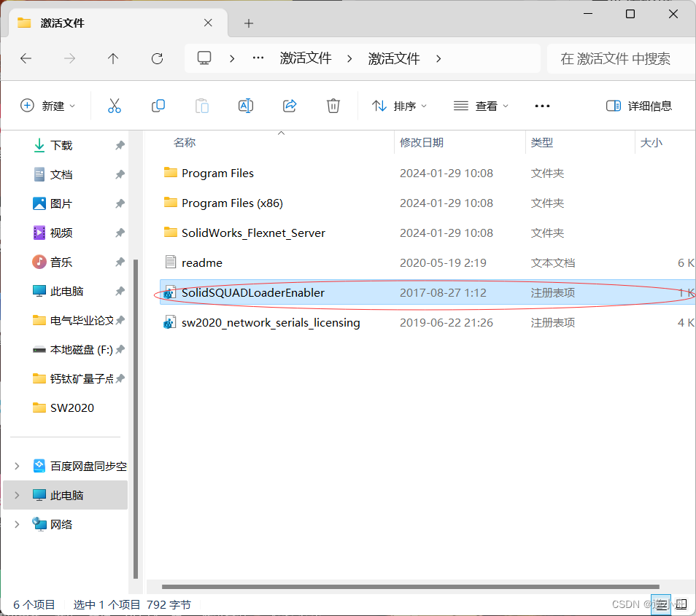The image size is (696, 616).
Task: Select 百度网盘同步空间 in navigation pane
Action: (x=80, y=466)
